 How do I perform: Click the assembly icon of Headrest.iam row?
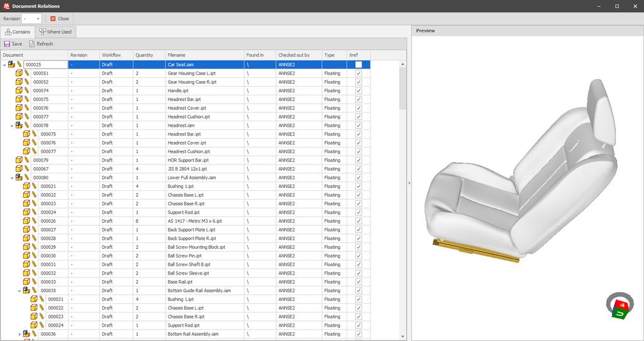(19, 125)
